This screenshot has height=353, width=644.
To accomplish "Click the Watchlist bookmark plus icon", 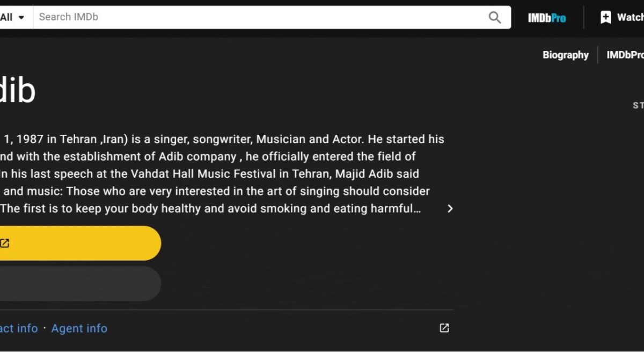I will [x=605, y=17].
